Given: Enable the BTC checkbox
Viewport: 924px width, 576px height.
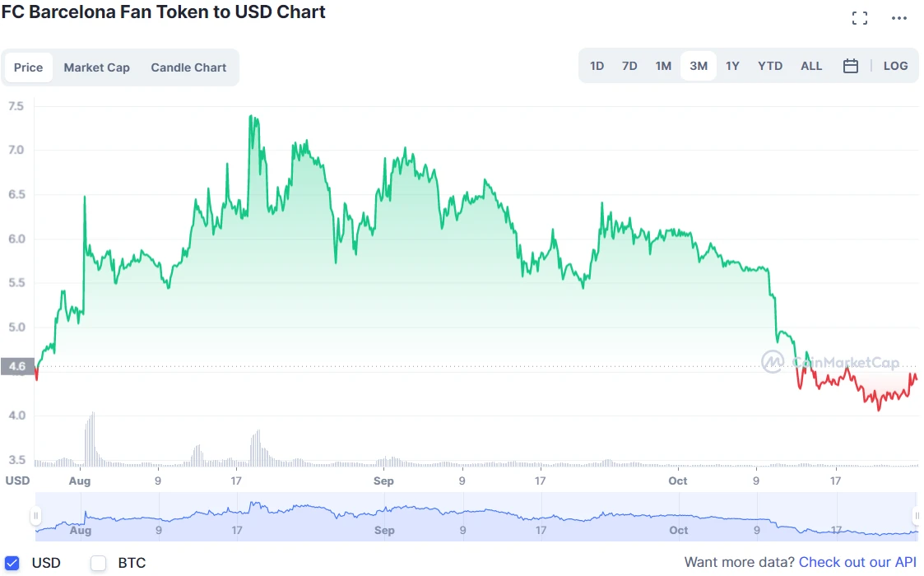Looking at the screenshot, I should pos(98,563).
